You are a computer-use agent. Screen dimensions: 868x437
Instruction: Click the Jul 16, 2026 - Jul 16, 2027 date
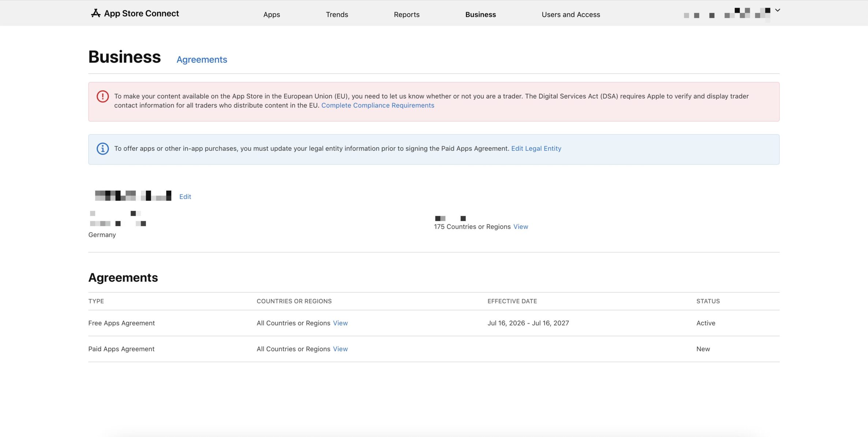coord(528,323)
